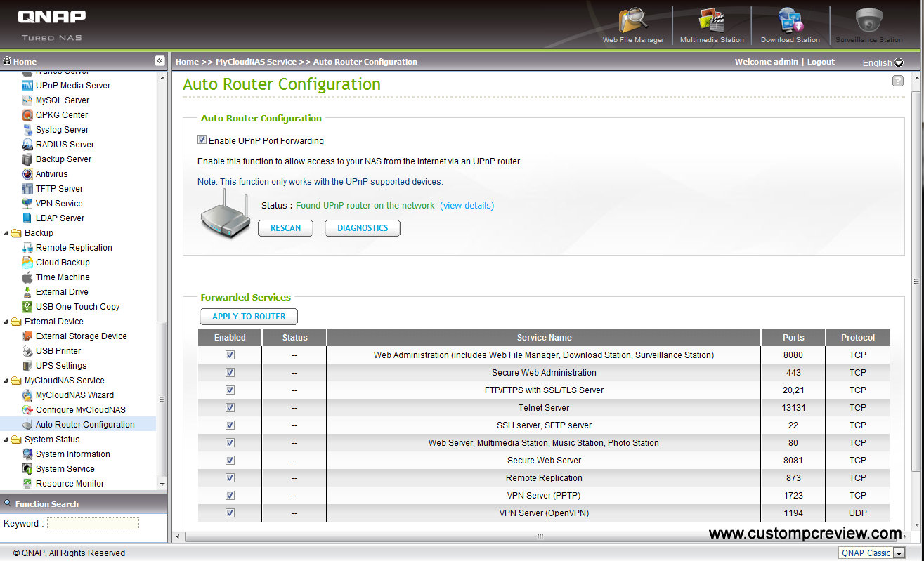Viewport: 924px width, 561px height.
Task: Collapse the Backup folder in tree
Action: point(6,232)
